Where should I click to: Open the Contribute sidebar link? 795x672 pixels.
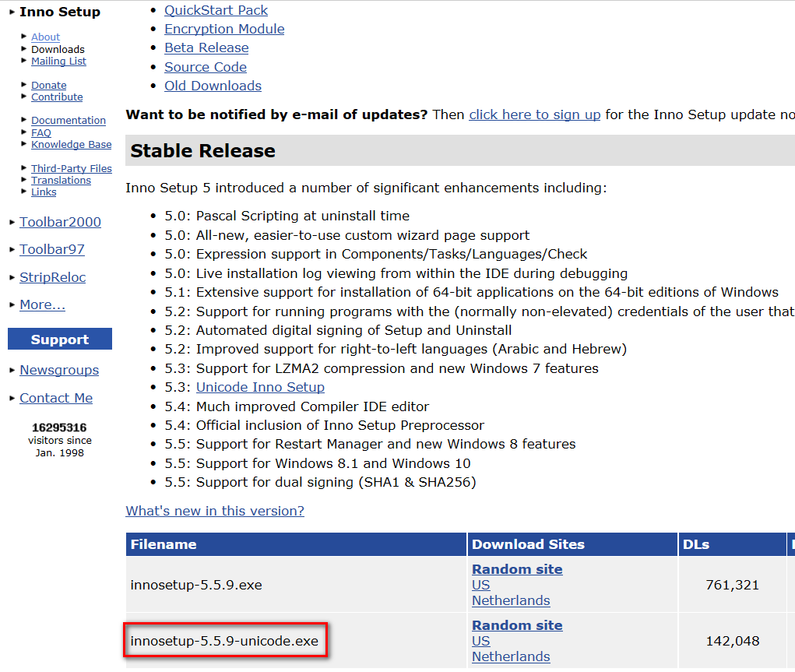[57, 97]
